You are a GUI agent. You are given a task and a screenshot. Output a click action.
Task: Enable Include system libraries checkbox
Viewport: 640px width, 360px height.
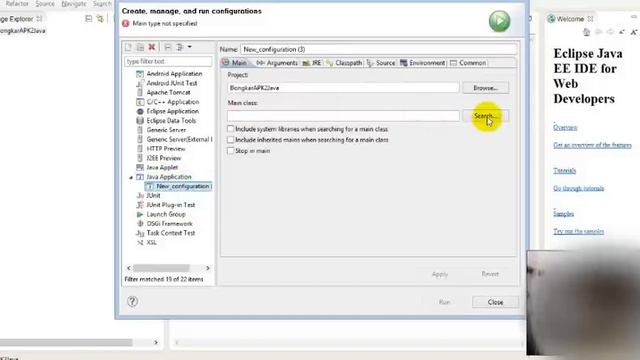pyautogui.click(x=231, y=129)
